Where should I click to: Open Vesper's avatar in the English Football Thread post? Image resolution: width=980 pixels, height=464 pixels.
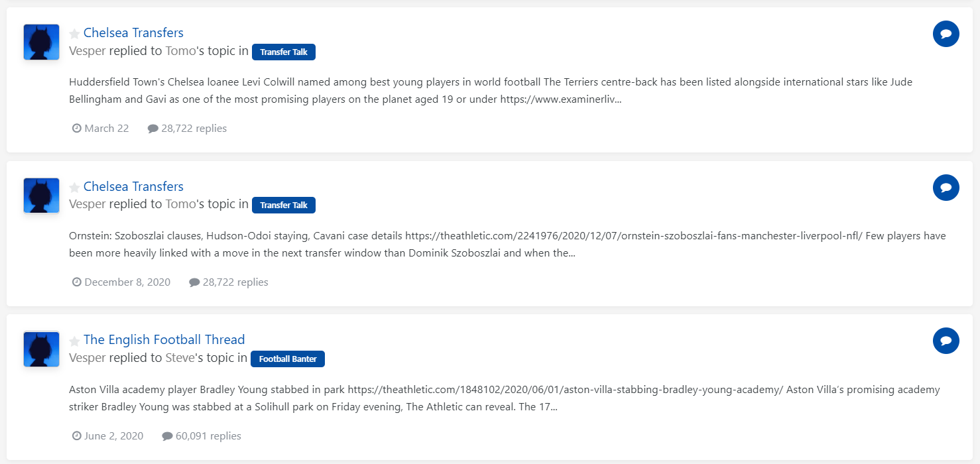[x=41, y=349]
